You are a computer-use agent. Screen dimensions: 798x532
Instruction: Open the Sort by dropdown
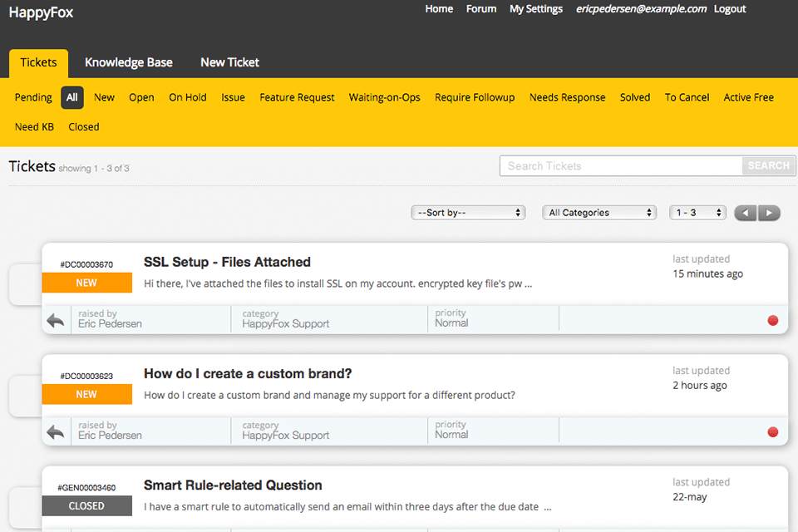click(x=468, y=213)
